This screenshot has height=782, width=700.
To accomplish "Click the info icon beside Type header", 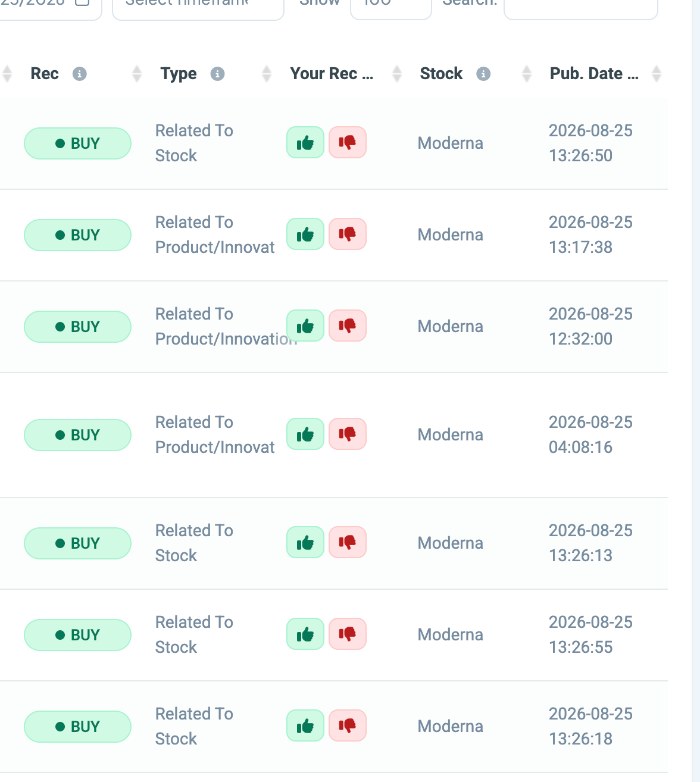I will pos(218,74).
